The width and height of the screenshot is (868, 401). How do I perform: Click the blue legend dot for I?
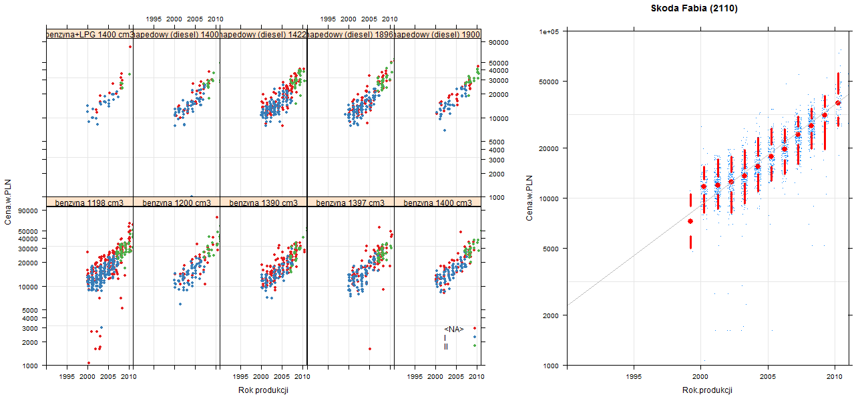(474, 337)
